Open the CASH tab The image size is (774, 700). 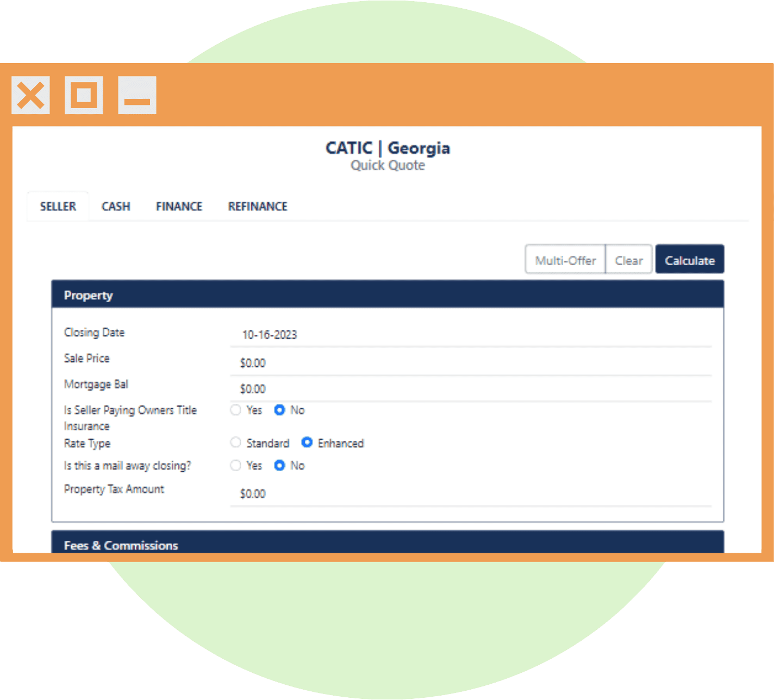point(116,207)
